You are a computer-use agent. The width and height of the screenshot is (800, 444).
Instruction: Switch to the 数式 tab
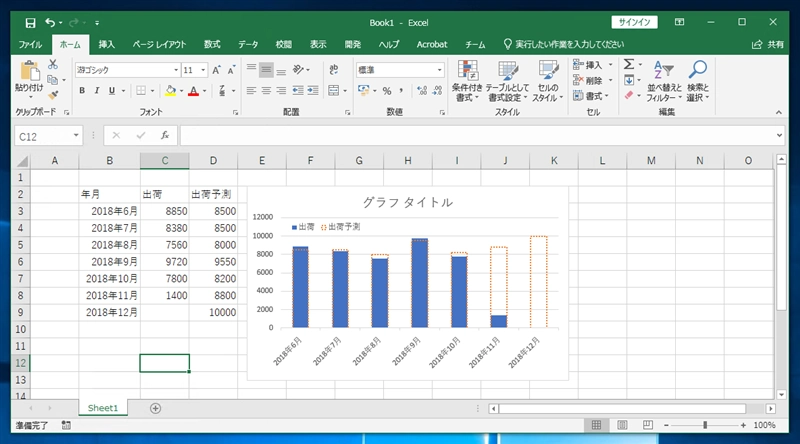pos(212,44)
